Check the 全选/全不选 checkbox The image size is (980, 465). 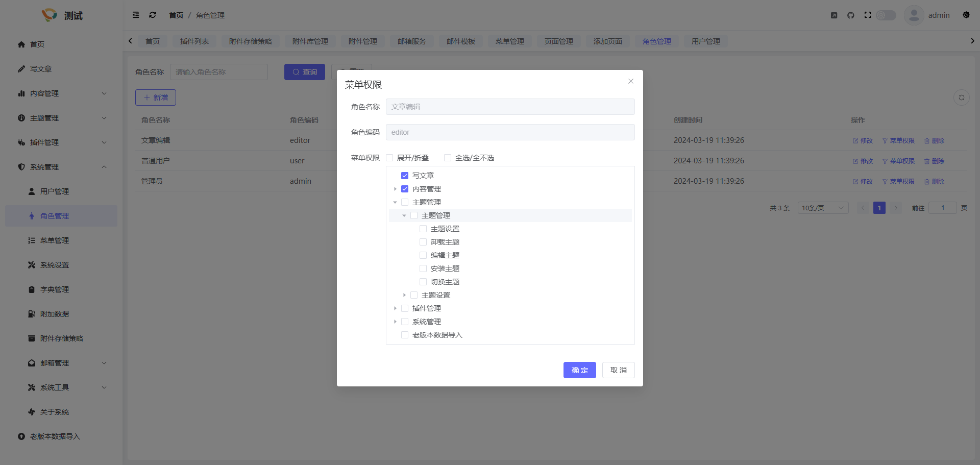point(448,158)
